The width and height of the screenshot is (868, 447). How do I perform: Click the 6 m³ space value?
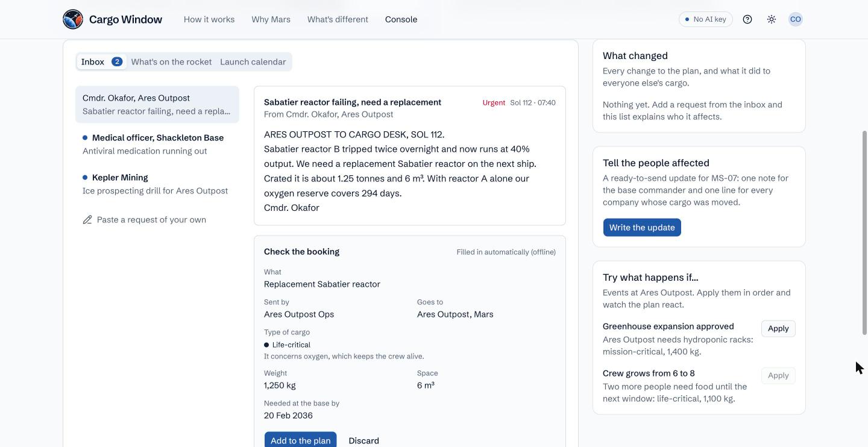[x=426, y=386]
